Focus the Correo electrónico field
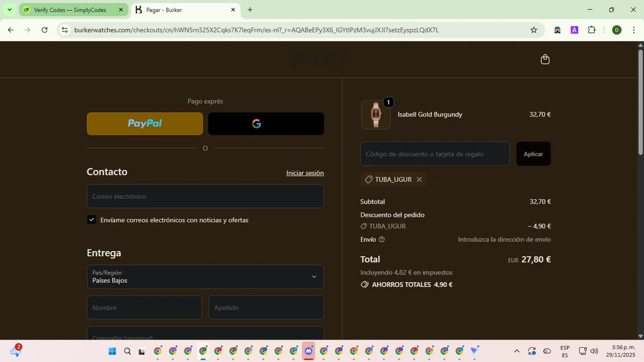Viewport: 644px width, 362px height. coord(205,196)
